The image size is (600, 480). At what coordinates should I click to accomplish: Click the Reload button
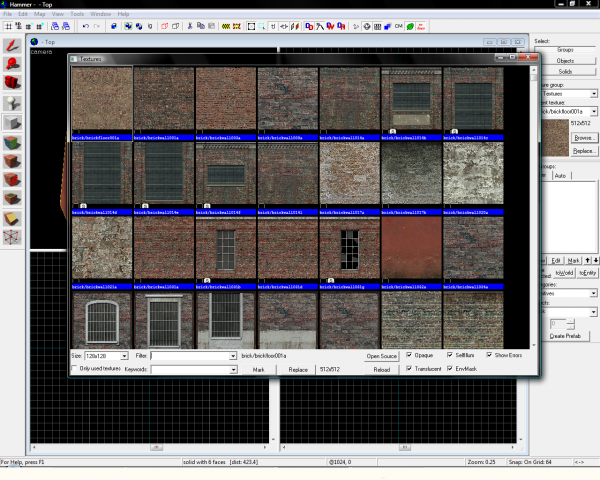pyautogui.click(x=382, y=369)
